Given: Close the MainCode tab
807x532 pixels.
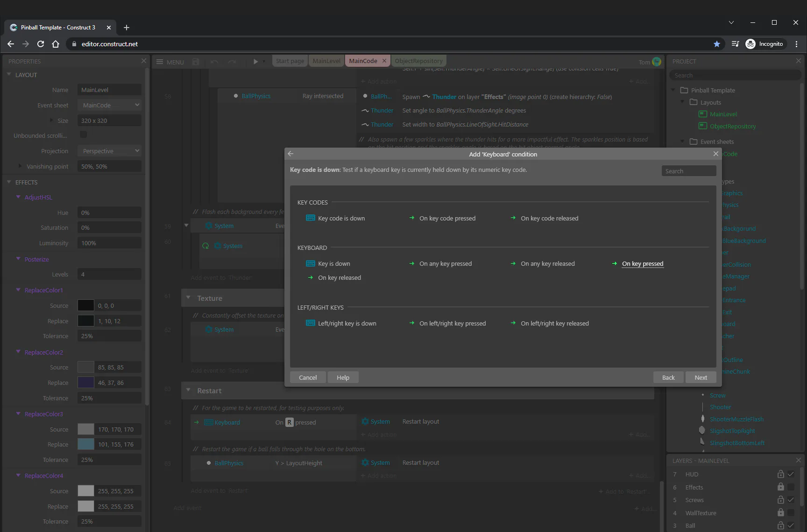Looking at the screenshot, I should pos(384,61).
